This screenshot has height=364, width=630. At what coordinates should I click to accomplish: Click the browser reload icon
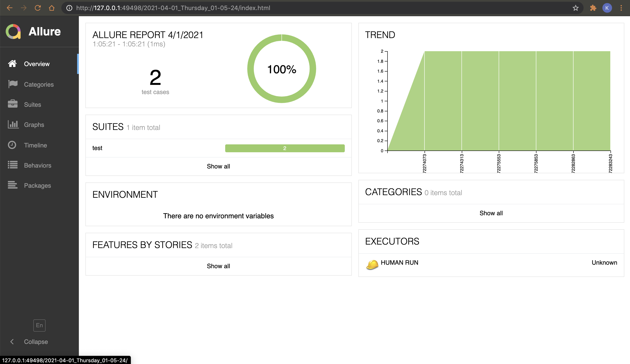pos(38,8)
